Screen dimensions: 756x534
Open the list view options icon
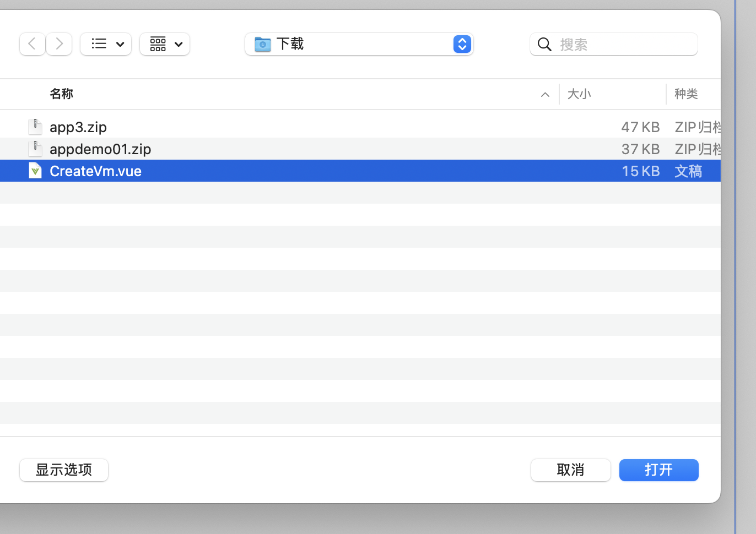click(99, 44)
